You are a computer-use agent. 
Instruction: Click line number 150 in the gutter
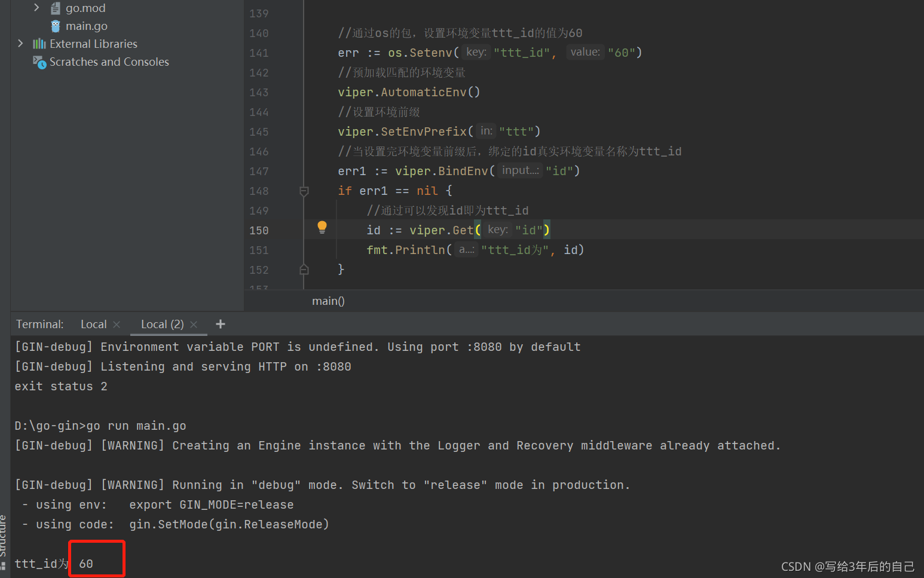[x=258, y=230]
